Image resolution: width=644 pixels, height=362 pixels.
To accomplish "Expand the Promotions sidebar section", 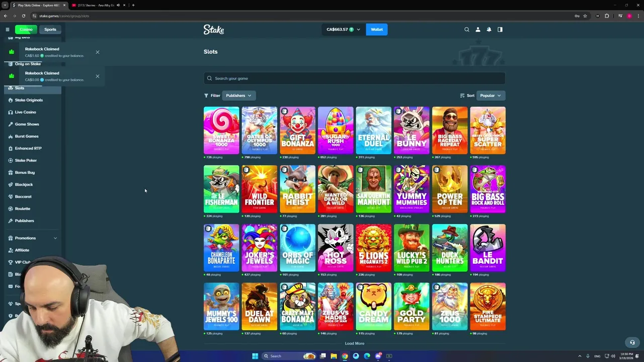I will tap(33, 238).
